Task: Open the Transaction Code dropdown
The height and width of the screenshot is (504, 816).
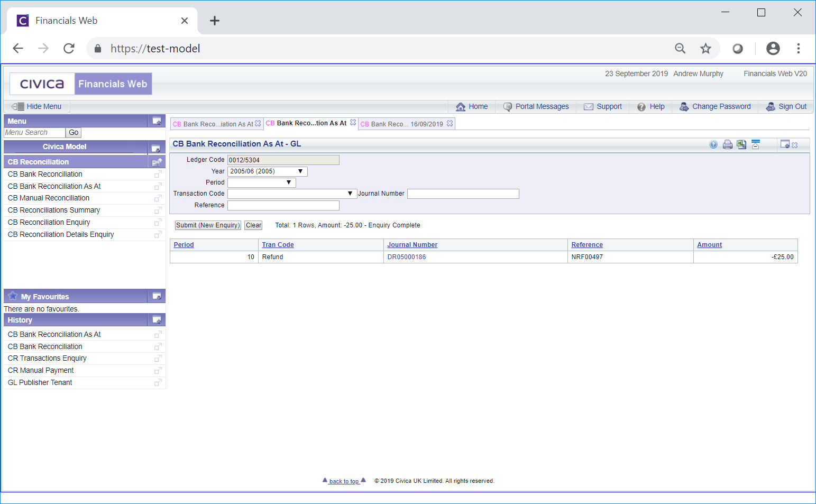Action: coord(291,194)
